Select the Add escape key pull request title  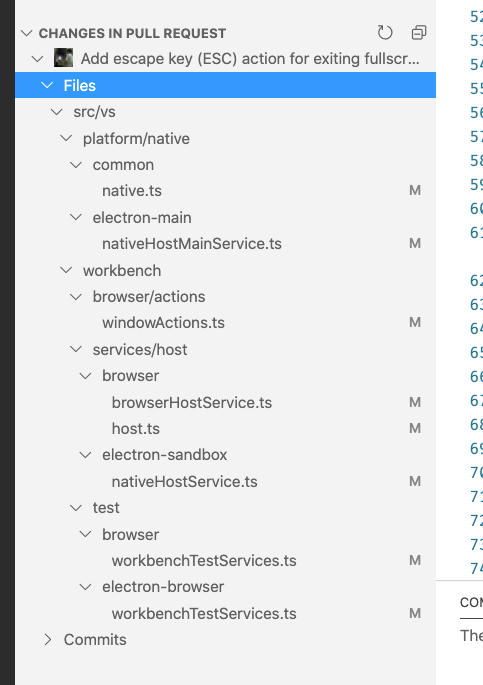tap(250, 59)
